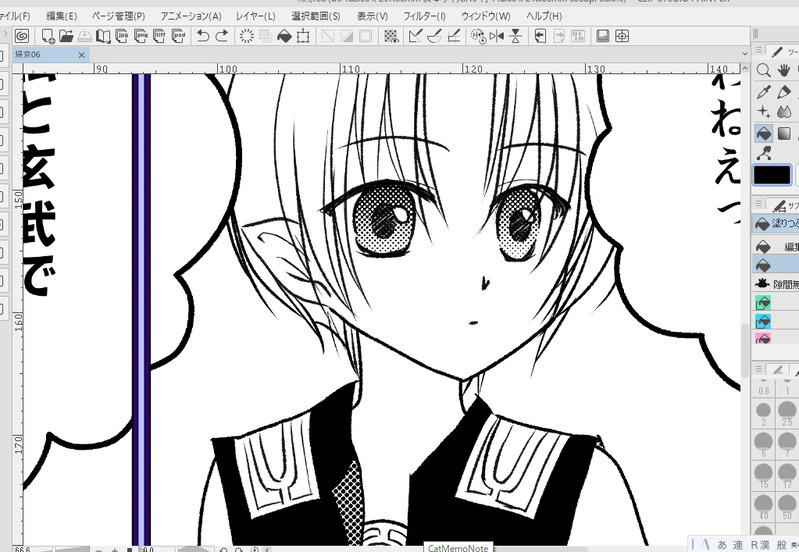This screenshot has height=552, width=799.
Task: Click the dashed-circle clear icon in toolbar
Action: [247, 36]
